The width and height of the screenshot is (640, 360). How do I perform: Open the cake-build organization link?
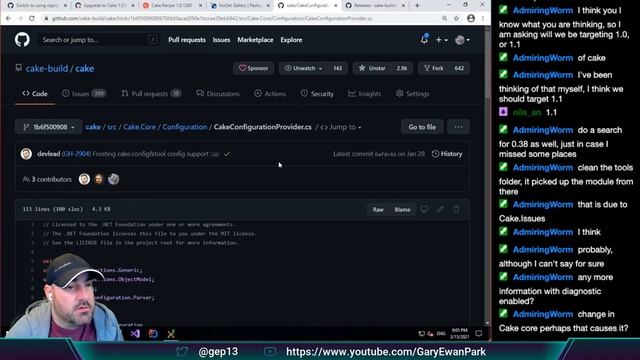(x=47, y=68)
